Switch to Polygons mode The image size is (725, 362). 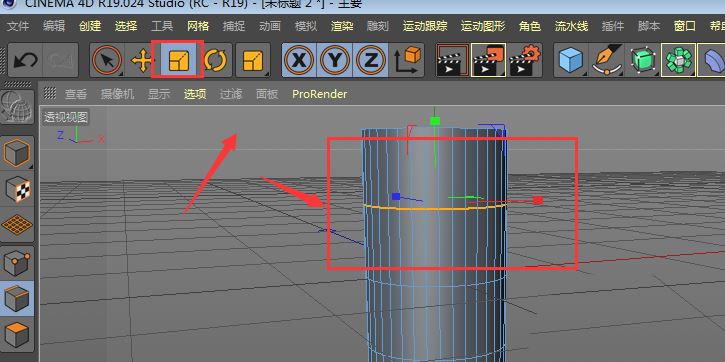(17, 334)
